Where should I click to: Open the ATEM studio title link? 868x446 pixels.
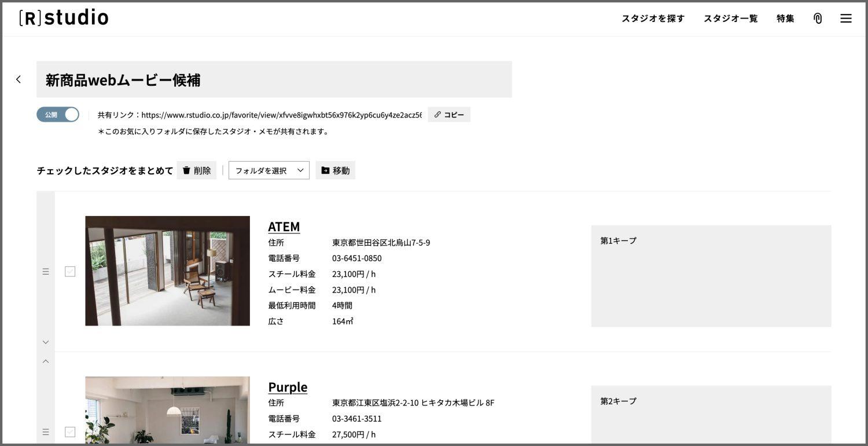point(284,226)
